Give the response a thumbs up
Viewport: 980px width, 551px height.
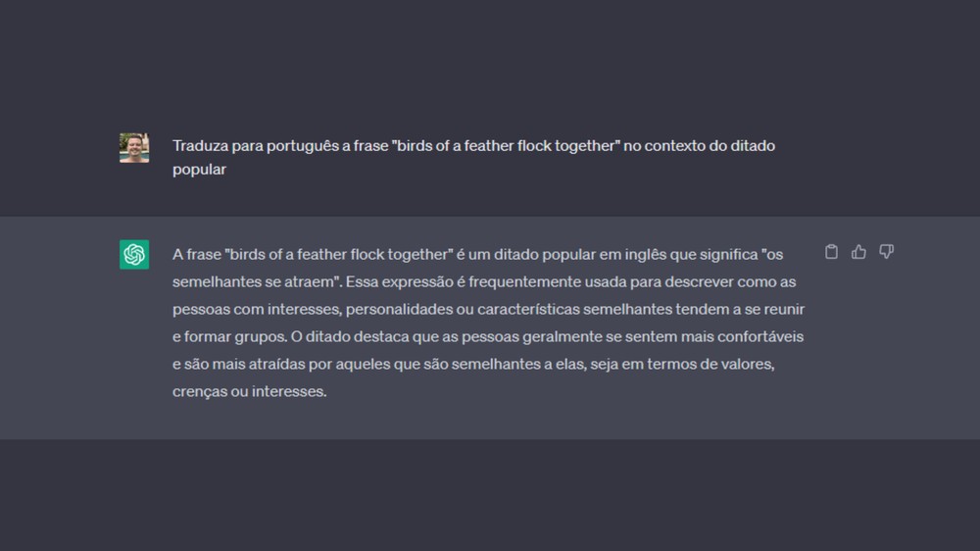tap(858, 252)
